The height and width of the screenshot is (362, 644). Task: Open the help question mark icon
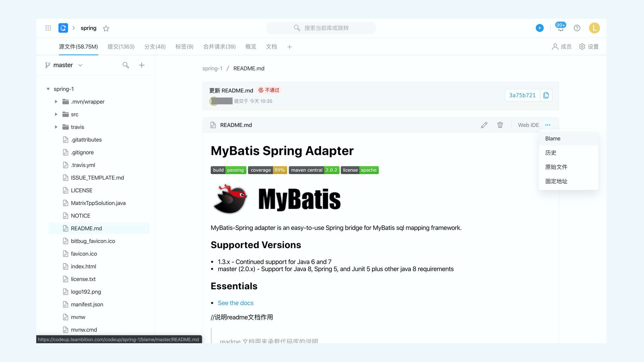(x=577, y=28)
